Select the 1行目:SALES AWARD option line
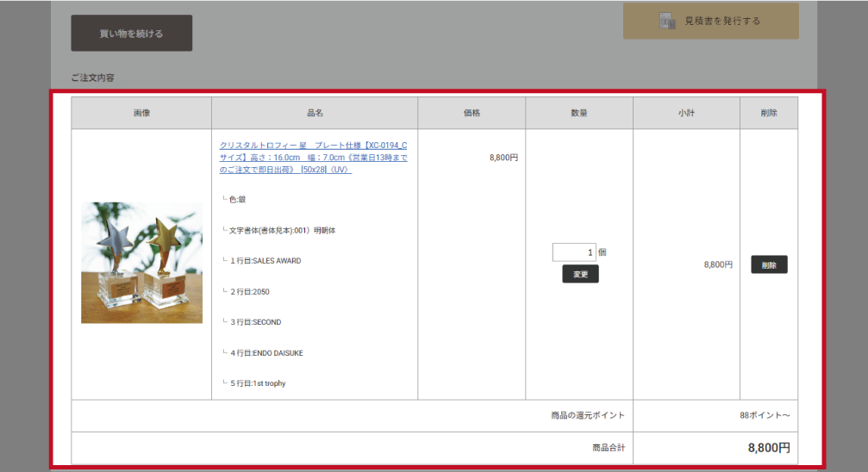868x472 pixels. [x=265, y=261]
